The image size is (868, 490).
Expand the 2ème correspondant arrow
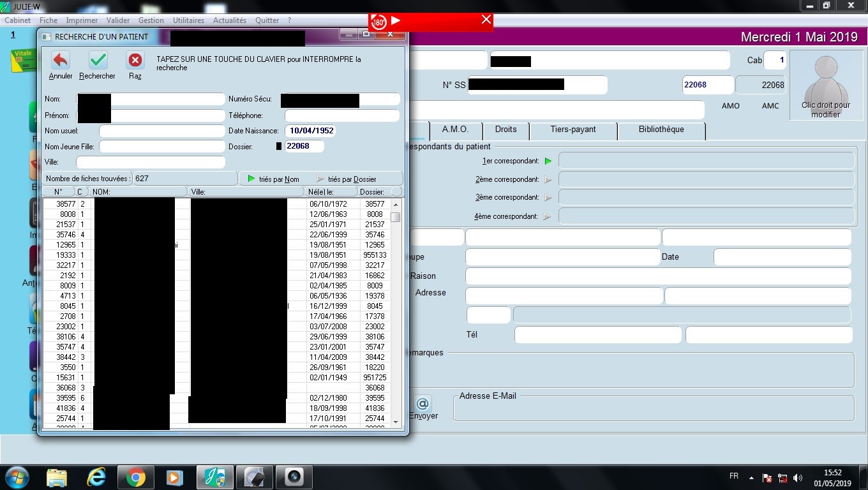click(x=548, y=180)
